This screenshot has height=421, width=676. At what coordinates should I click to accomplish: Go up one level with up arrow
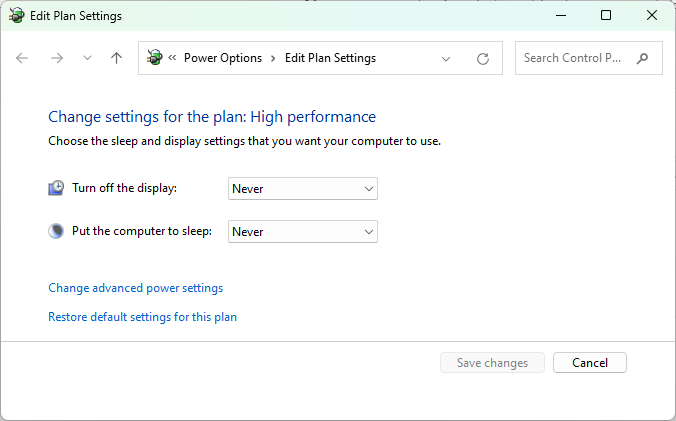coord(116,58)
